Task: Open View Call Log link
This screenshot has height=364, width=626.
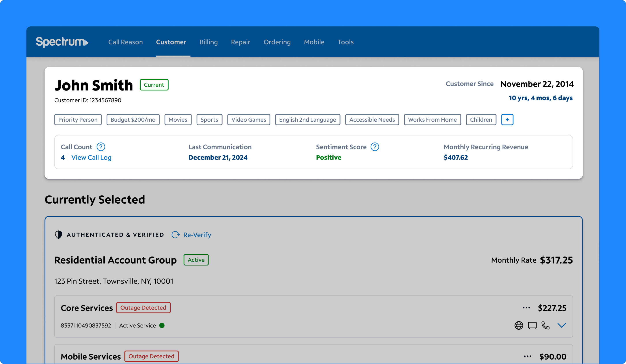Action: (x=91, y=157)
